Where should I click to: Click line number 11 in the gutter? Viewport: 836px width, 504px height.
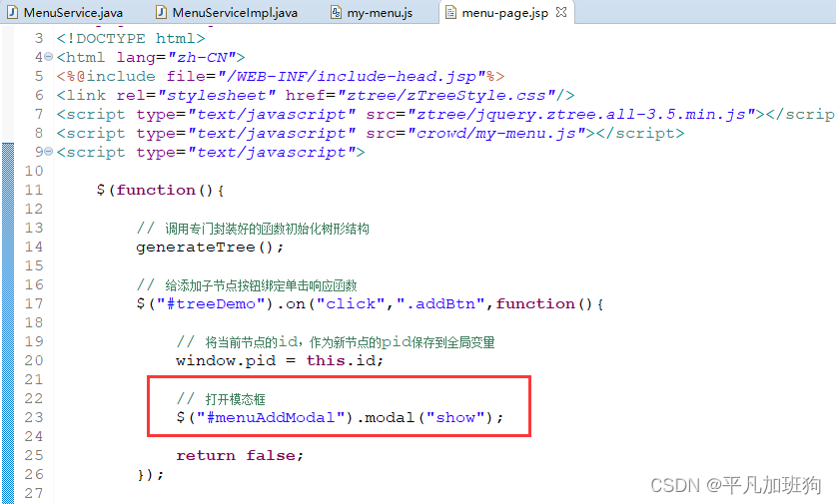[x=34, y=190]
